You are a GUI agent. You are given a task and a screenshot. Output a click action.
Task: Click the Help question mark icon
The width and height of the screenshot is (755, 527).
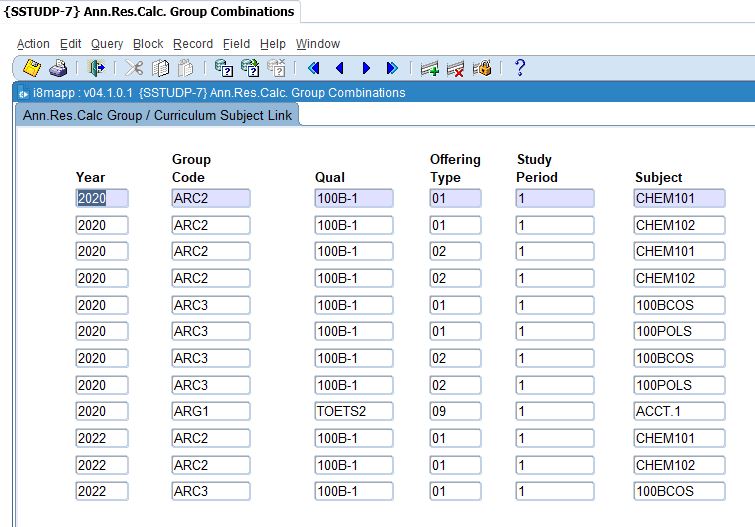[519, 68]
